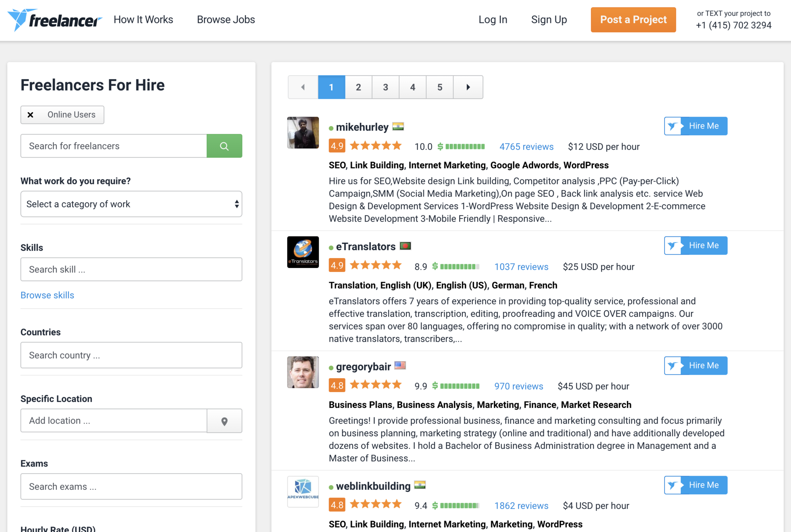This screenshot has width=791, height=532.
Task: Click the green search magnifier button
Action: point(224,146)
